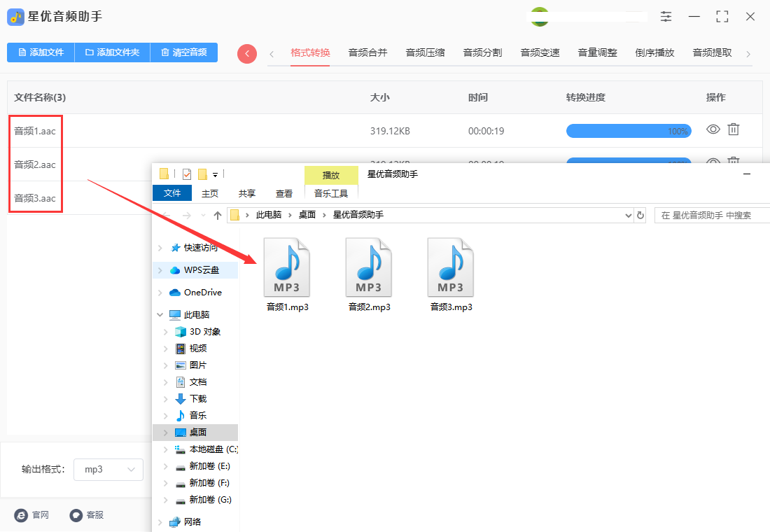Expand the 快速访问 tree node chevron

coord(160,248)
